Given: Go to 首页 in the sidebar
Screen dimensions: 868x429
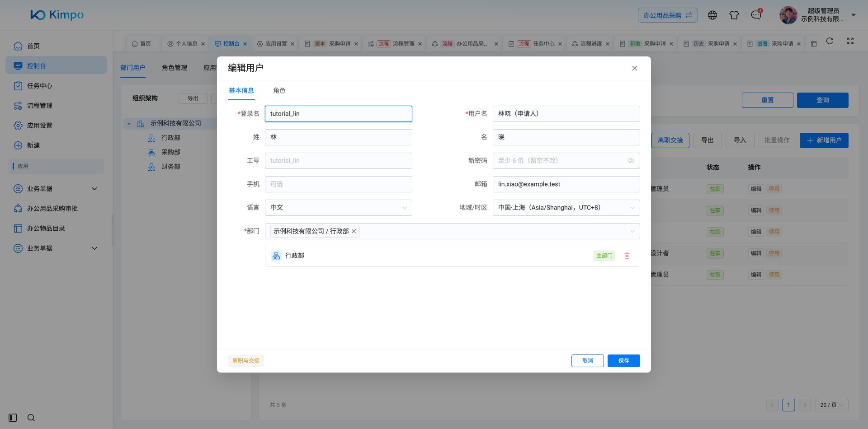Looking at the screenshot, I should click(56, 46).
